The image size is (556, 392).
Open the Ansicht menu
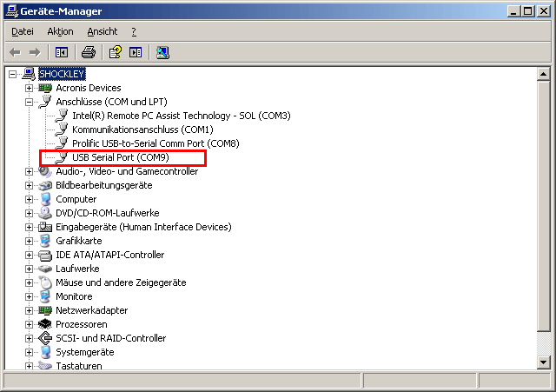click(x=103, y=31)
